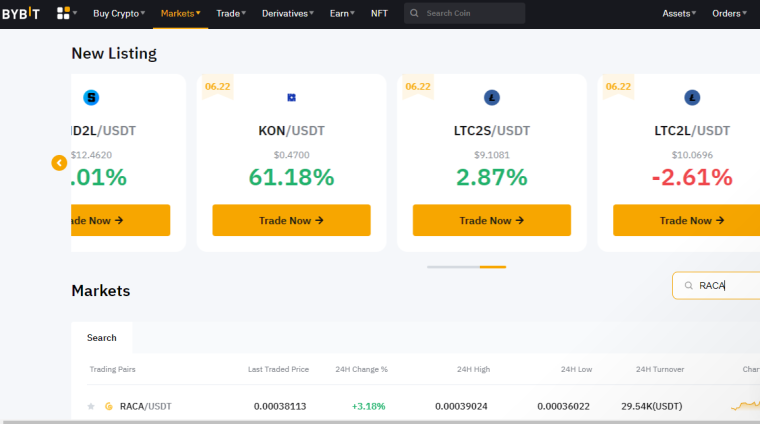This screenshot has height=424, width=760.
Task: Open the LTC2S/USDT pair title
Action: click(491, 131)
